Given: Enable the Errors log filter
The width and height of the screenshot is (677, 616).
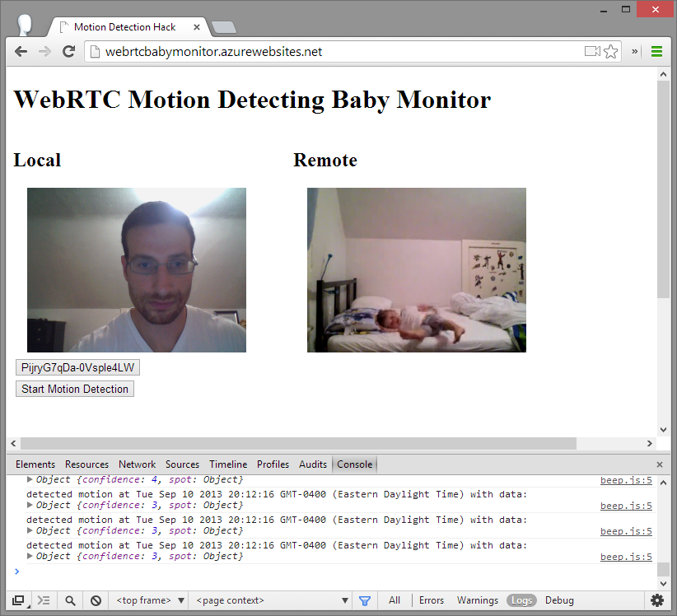Looking at the screenshot, I should [431, 600].
